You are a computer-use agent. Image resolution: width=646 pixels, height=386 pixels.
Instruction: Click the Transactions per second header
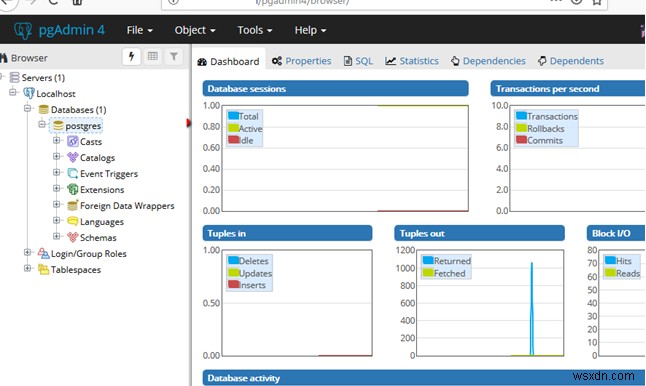tap(568, 89)
